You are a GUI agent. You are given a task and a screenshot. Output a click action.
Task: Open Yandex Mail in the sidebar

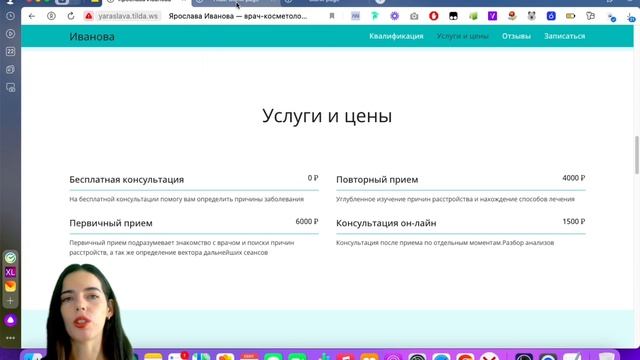[11, 287]
